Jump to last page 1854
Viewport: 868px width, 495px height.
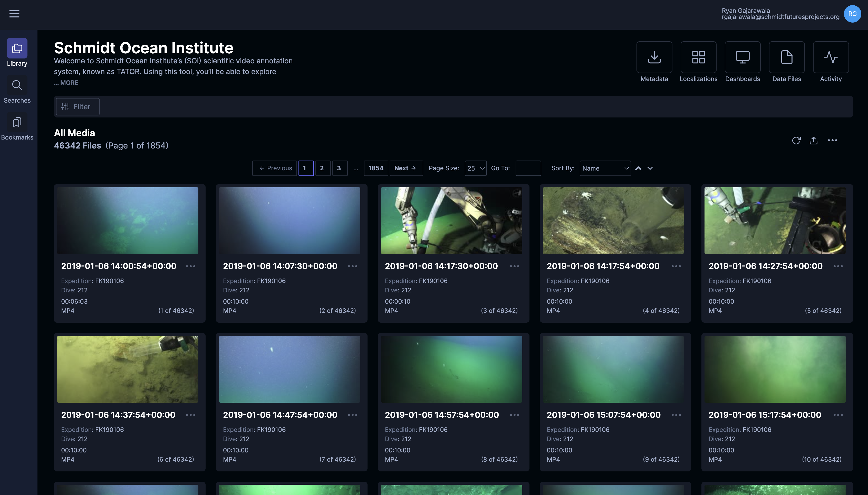(375, 168)
